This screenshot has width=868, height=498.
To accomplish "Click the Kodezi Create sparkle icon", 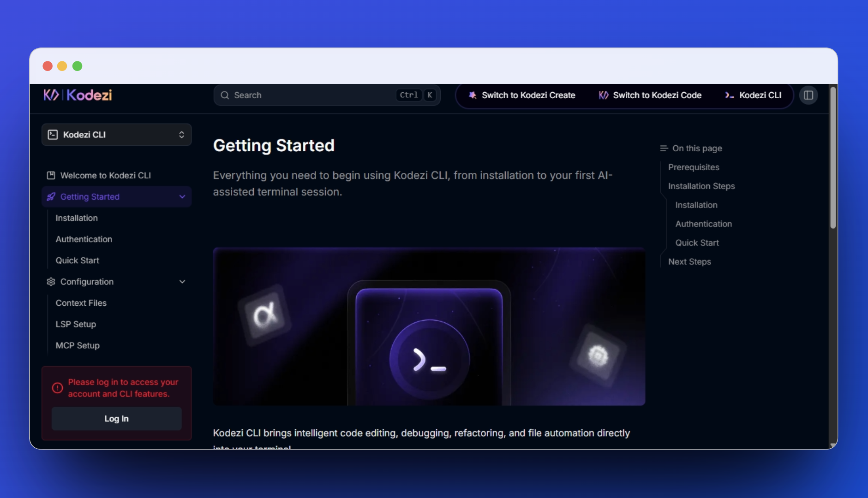I will coord(473,95).
